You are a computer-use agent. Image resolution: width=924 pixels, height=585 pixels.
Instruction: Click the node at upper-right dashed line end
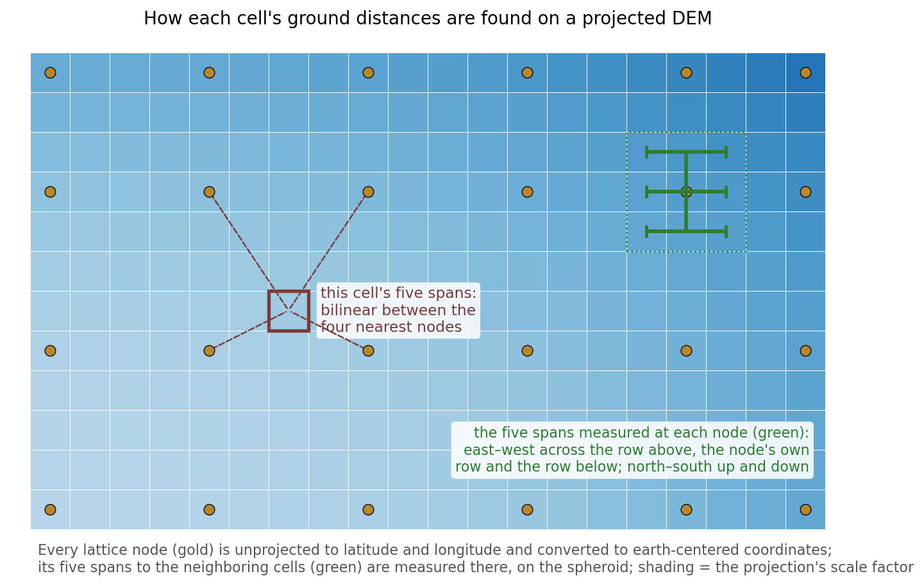pos(368,192)
